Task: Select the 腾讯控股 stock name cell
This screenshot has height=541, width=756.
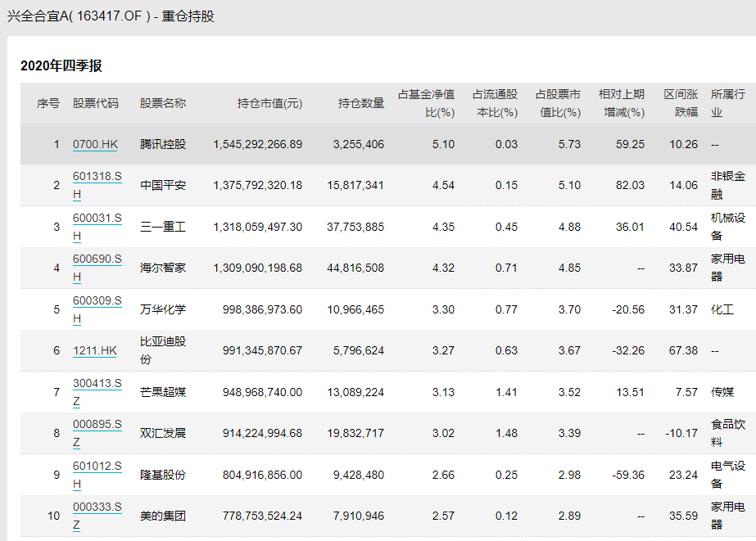Action: click(x=163, y=144)
